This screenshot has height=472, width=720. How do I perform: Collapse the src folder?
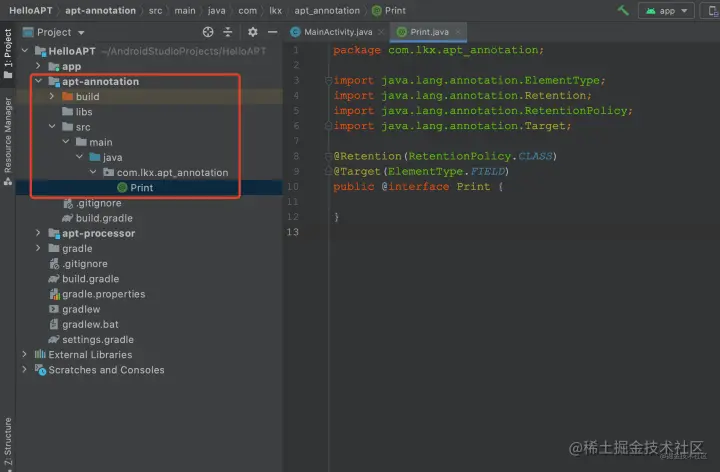tap(52, 126)
